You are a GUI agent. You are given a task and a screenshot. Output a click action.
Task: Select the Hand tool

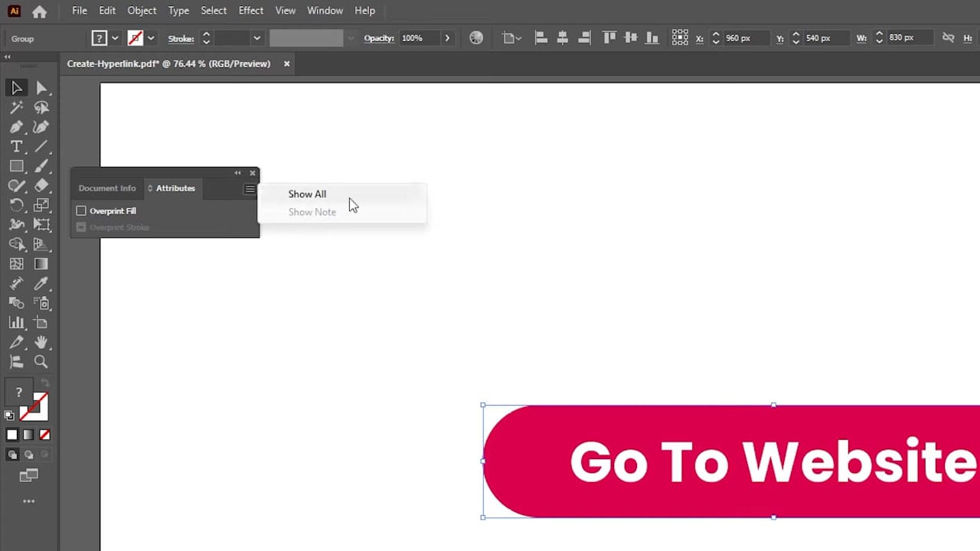tap(41, 342)
